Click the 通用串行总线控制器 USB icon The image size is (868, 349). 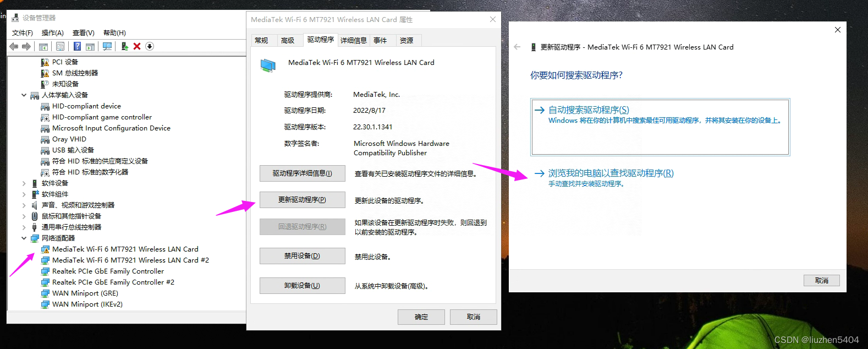click(x=35, y=227)
